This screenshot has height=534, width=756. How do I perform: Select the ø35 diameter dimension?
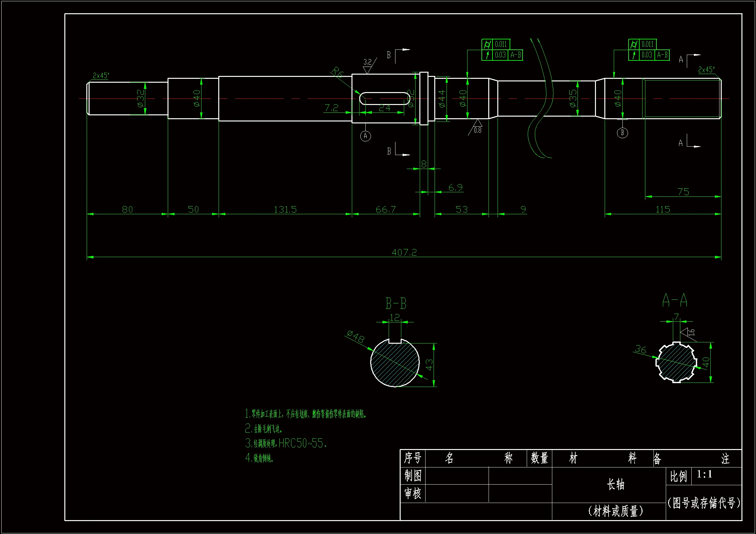[573, 98]
